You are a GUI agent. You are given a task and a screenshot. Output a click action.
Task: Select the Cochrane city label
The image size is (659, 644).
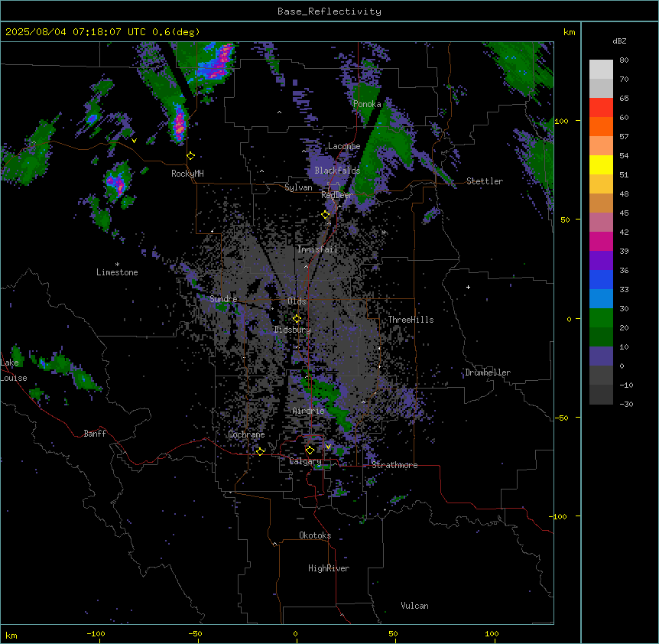[246, 434]
